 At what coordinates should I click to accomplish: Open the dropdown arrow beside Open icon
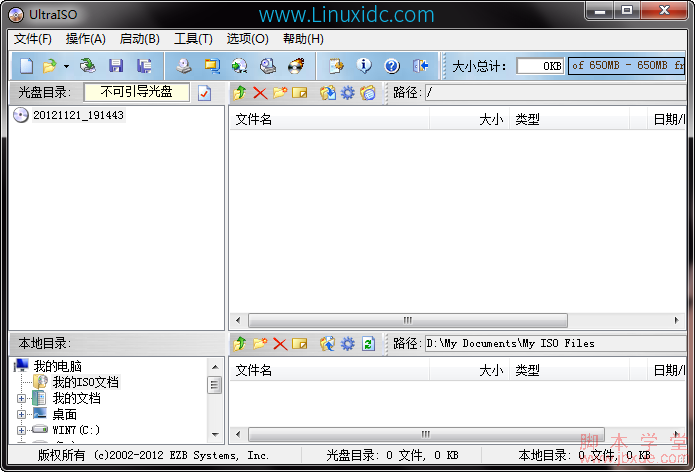(66, 66)
